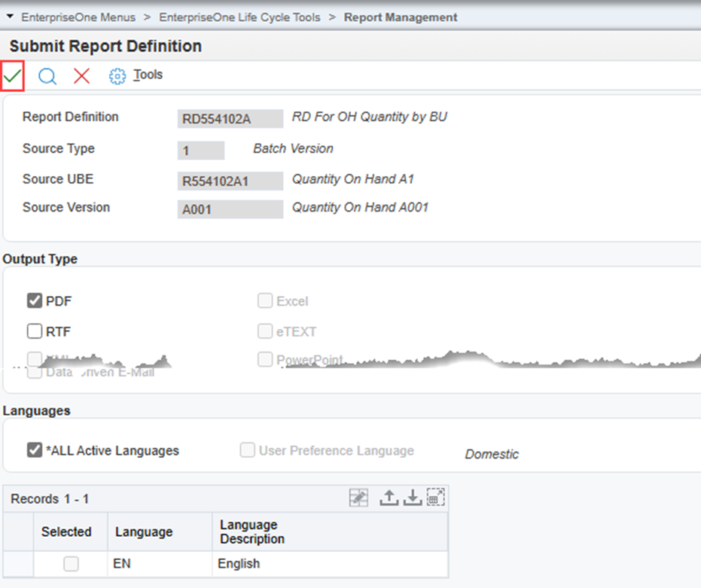
Task: Enable the RTF output type
Action: coord(35,331)
